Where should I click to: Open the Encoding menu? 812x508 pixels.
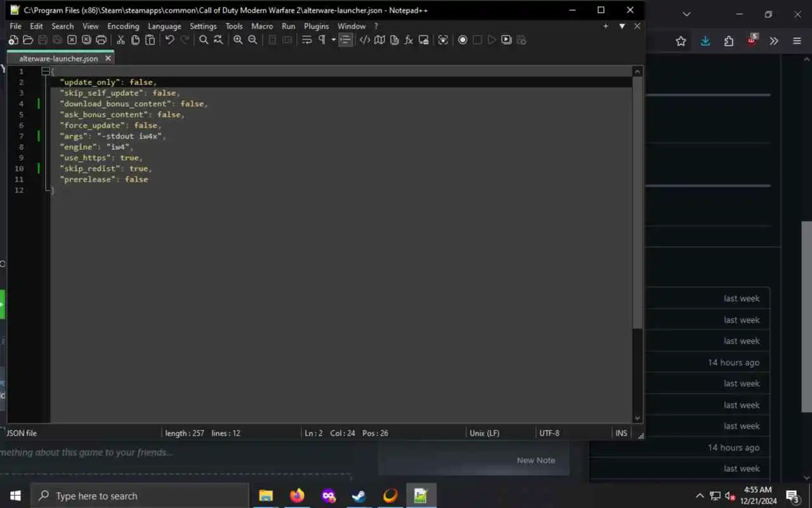click(123, 26)
